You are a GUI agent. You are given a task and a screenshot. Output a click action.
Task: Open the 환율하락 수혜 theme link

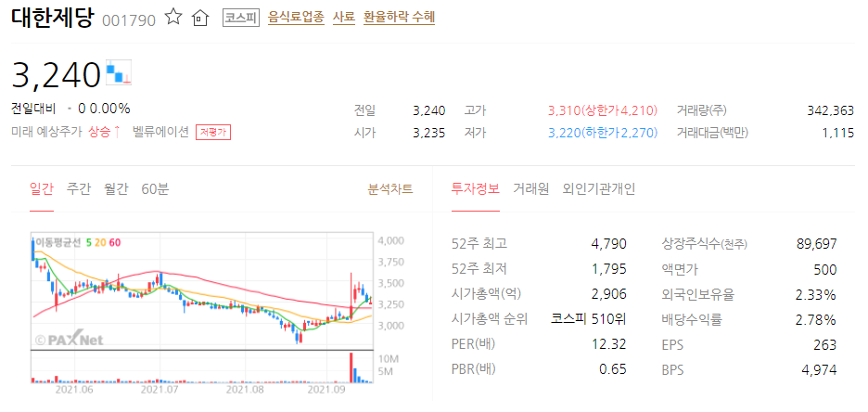click(399, 18)
